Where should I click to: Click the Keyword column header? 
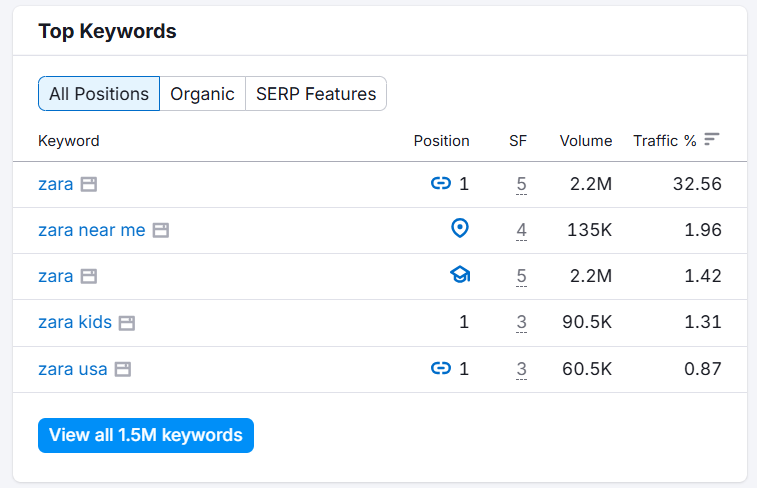(x=69, y=140)
